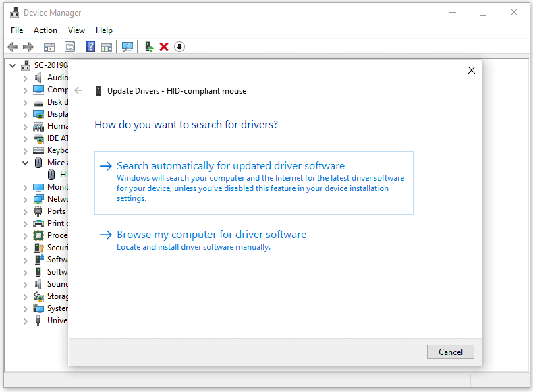This screenshot has width=533, height=392.
Task: Click Show/Hide Console Tree toolbar icon
Action: point(49,47)
